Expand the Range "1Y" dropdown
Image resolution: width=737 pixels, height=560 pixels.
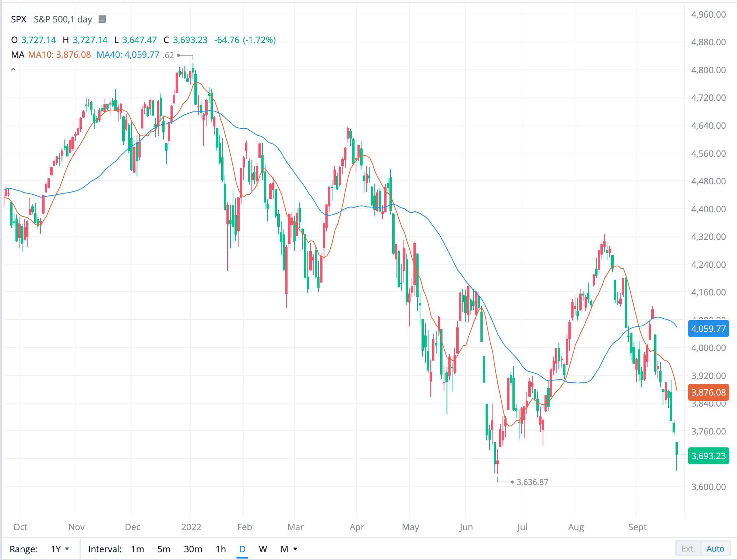59,548
